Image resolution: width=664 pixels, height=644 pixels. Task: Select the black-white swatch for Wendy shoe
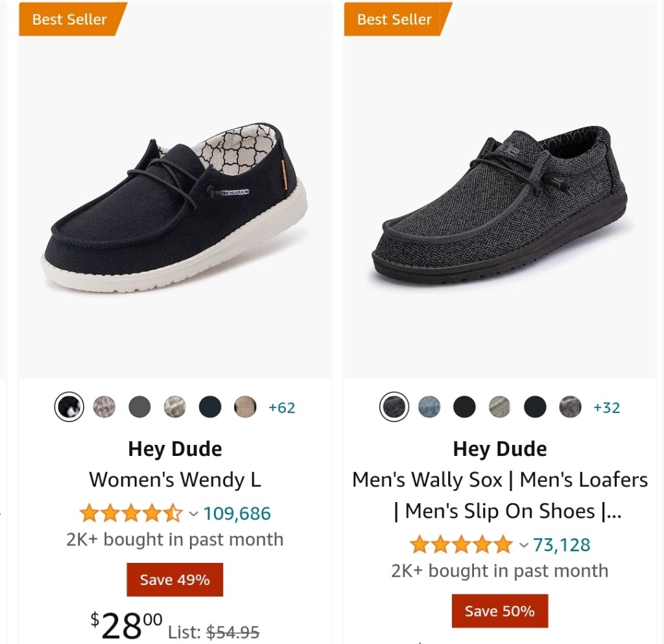(69, 407)
